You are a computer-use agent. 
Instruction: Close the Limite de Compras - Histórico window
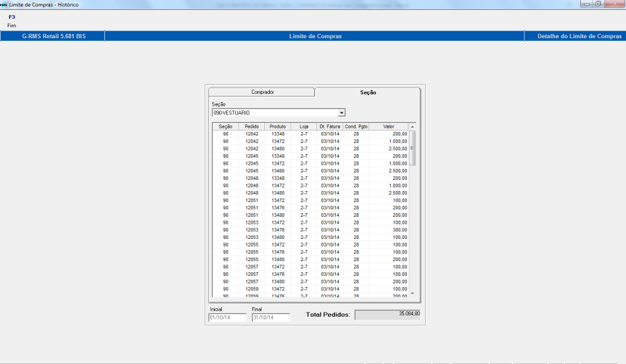[x=615, y=3]
